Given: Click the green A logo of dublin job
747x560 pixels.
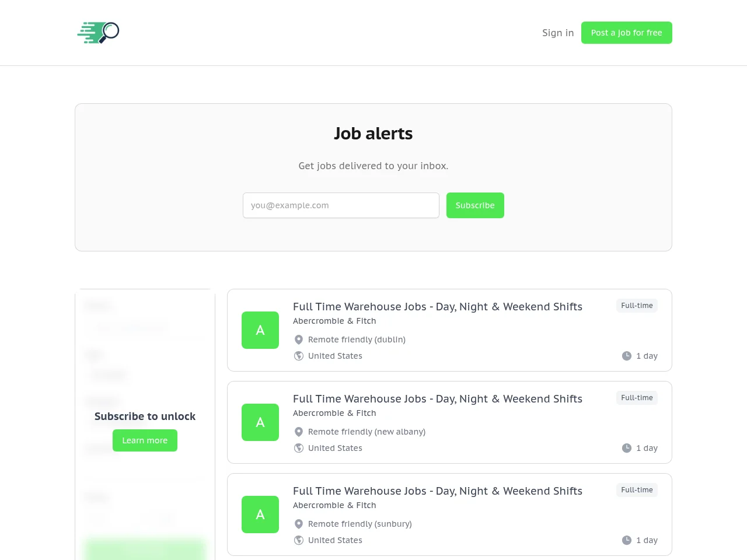Looking at the screenshot, I should pyautogui.click(x=260, y=330).
